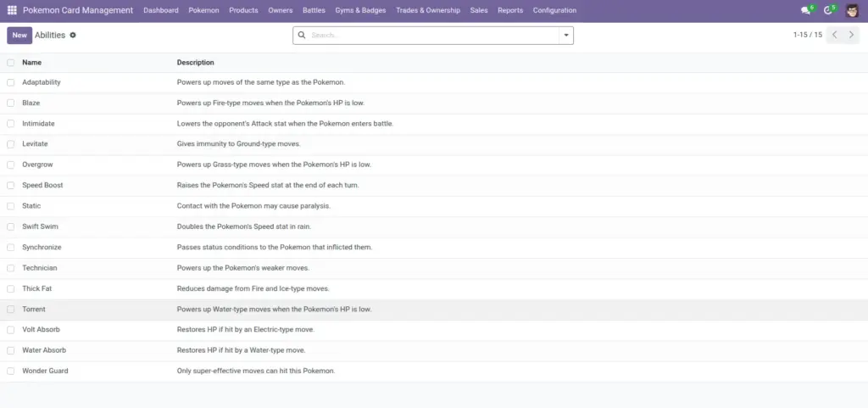
Task: Click the gear icon next to Abilities
Action: (73, 35)
